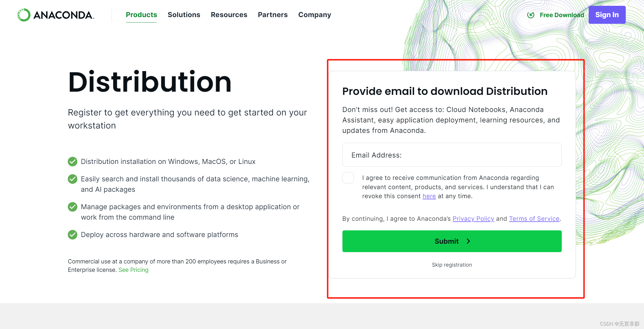Click the Skip registration link
This screenshot has height=329, width=644.
(452, 265)
